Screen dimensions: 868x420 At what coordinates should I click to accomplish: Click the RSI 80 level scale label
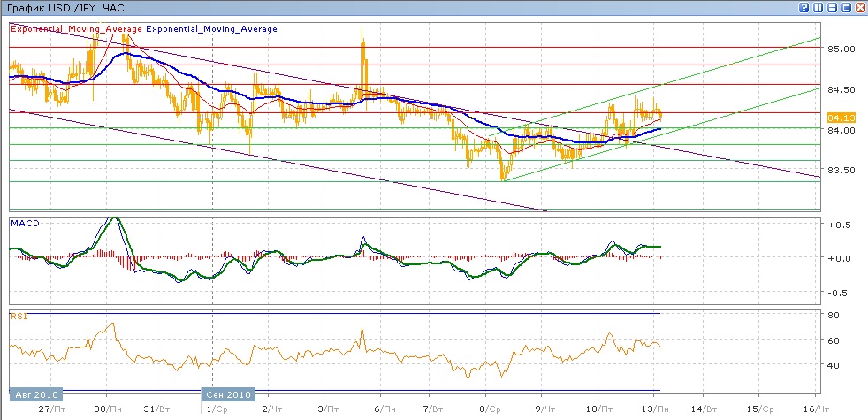[x=832, y=315]
